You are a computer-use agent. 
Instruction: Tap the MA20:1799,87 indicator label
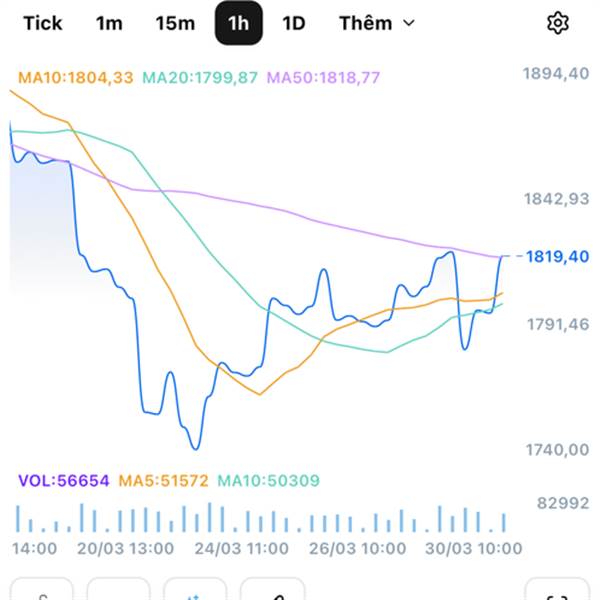pos(201,77)
